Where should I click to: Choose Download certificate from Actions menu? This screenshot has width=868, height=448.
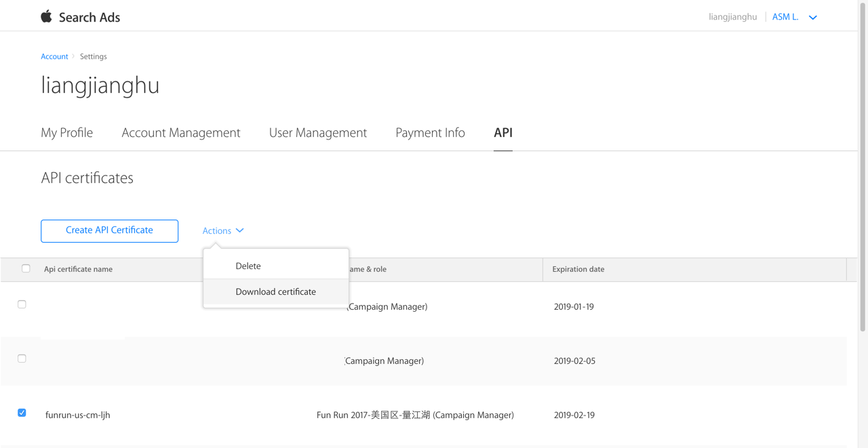coord(275,292)
